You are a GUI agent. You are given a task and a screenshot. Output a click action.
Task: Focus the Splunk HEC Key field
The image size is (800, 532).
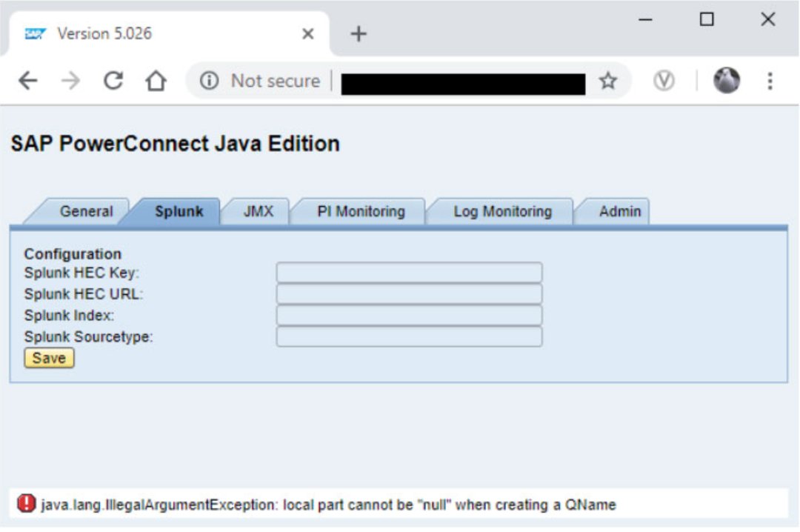409,273
